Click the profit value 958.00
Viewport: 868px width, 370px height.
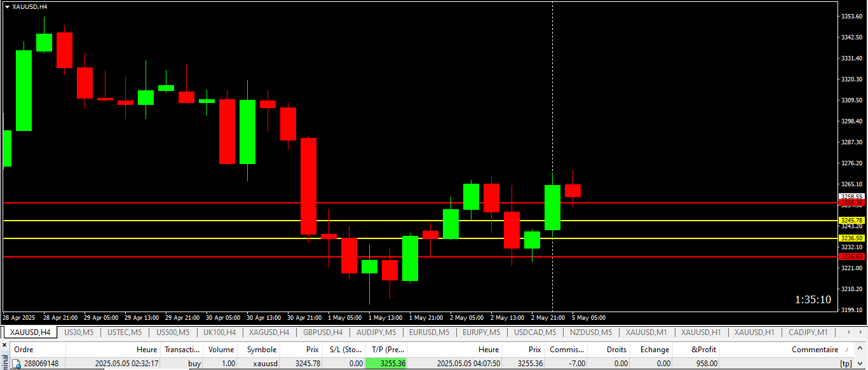pyautogui.click(x=707, y=364)
